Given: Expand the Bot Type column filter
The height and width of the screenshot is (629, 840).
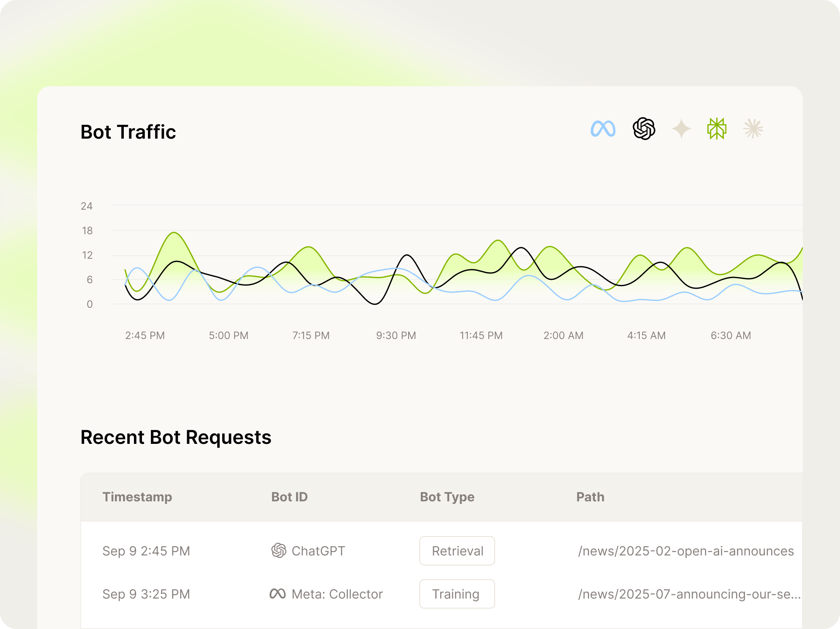Looking at the screenshot, I should (447, 497).
